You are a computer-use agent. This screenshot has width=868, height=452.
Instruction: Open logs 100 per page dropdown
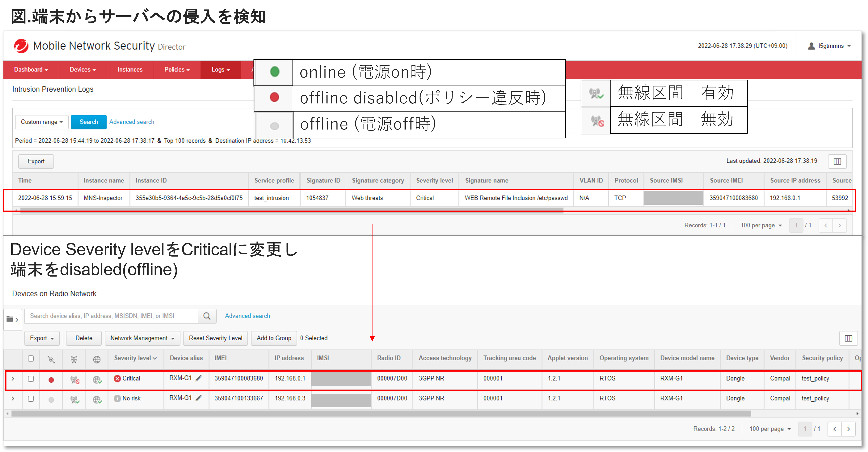761,225
